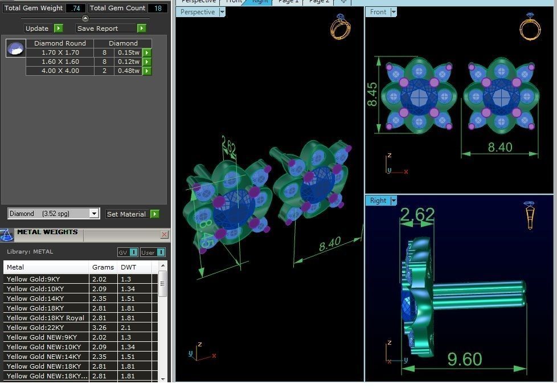Click the Update button
This screenshot has width=557, height=392.
coord(37,28)
